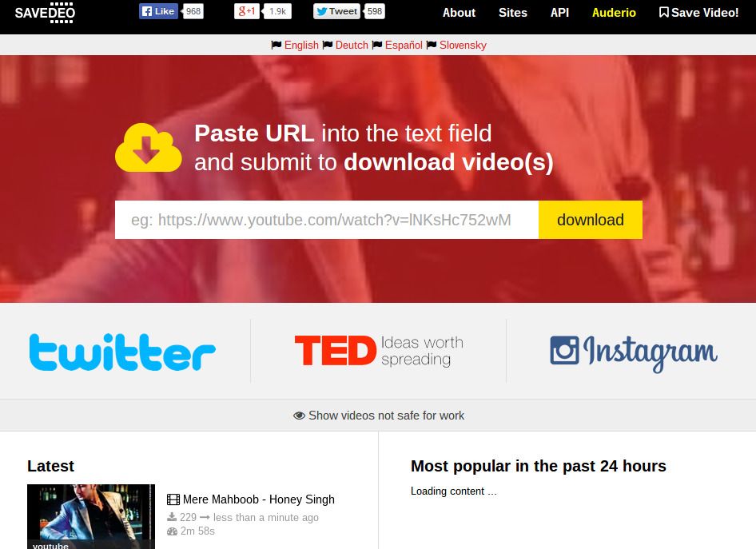Viewport: 756px width, 549px height.
Task: Click the English language flag icon
Action: 277,45
